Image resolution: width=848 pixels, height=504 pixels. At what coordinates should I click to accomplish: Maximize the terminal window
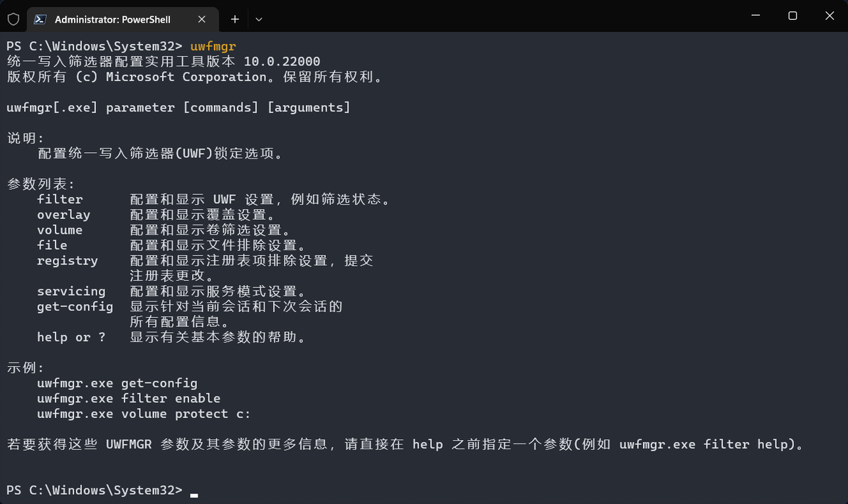click(793, 16)
